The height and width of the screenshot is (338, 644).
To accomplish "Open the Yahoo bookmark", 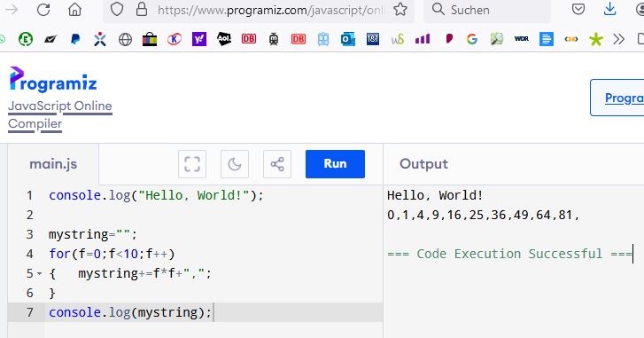I will [199, 39].
